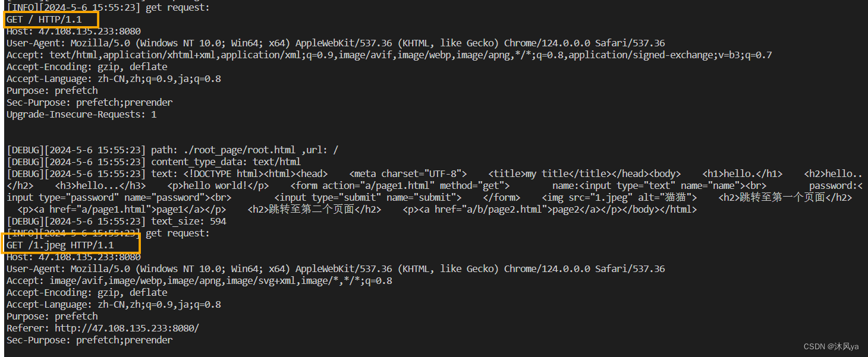Click the meta charset="UTF-8" tag text

408,174
